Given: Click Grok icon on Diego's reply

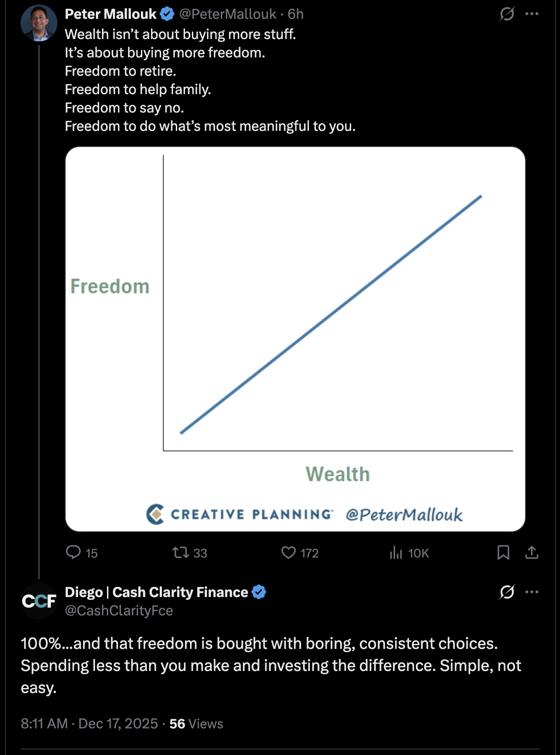Looking at the screenshot, I should coord(507,592).
